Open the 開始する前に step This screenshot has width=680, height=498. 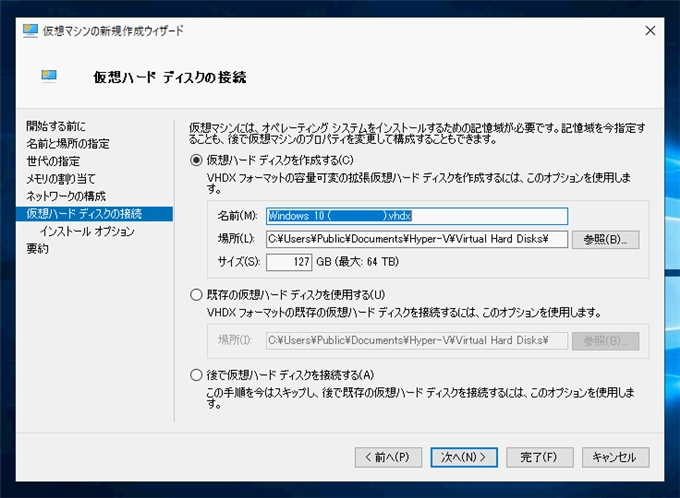56,126
